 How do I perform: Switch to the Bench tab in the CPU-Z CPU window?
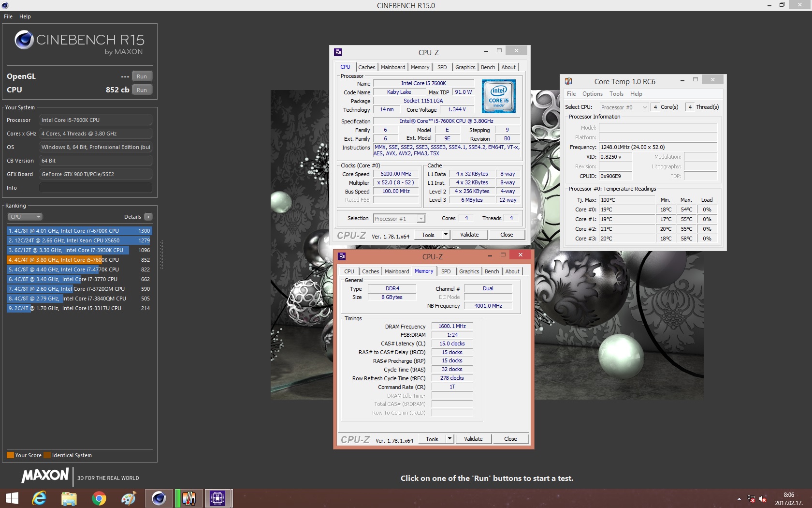coord(488,67)
